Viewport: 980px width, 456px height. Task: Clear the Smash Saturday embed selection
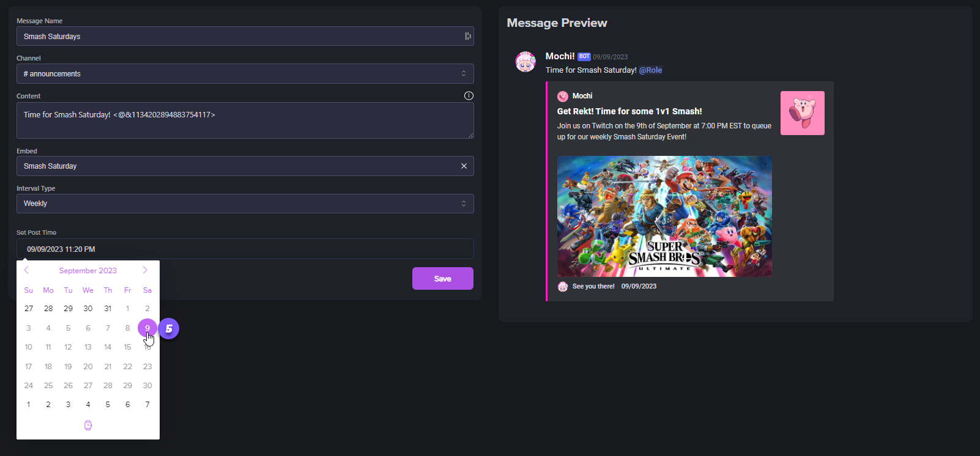coord(464,166)
